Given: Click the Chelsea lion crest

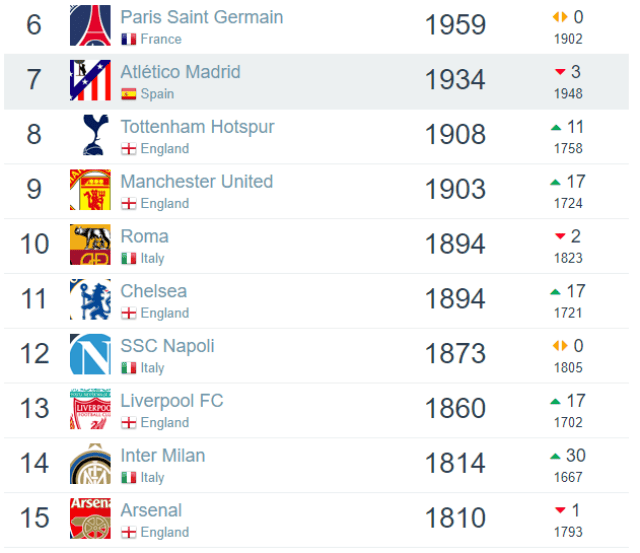Looking at the screenshot, I should click(x=90, y=299).
